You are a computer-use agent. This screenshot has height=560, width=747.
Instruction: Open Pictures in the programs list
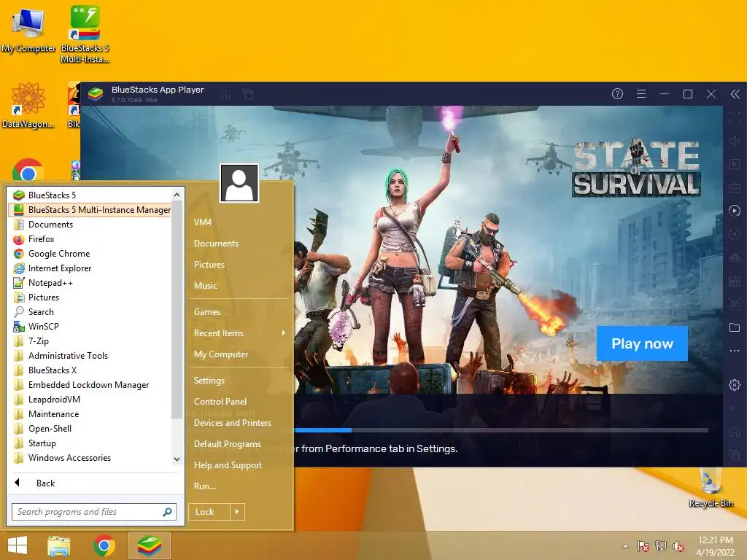[89, 297]
